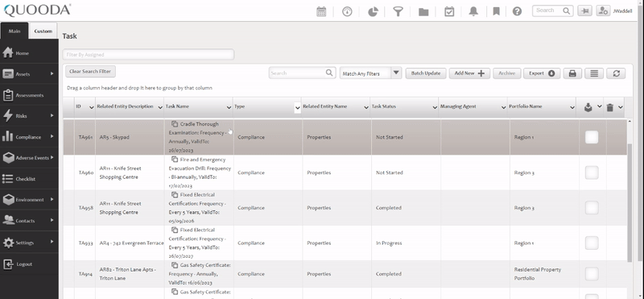
Task: Open Checklist in sidebar
Action: click(29, 179)
